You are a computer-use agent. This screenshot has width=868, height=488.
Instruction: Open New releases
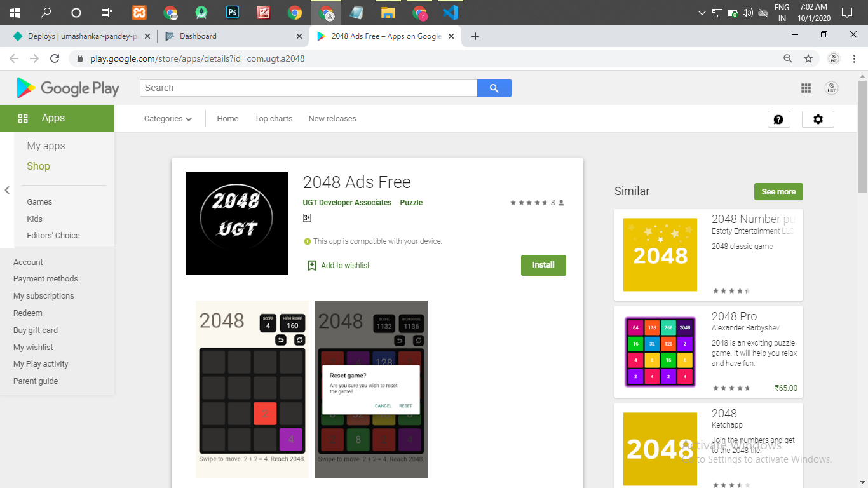pyautogui.click(x=332, y=119)
